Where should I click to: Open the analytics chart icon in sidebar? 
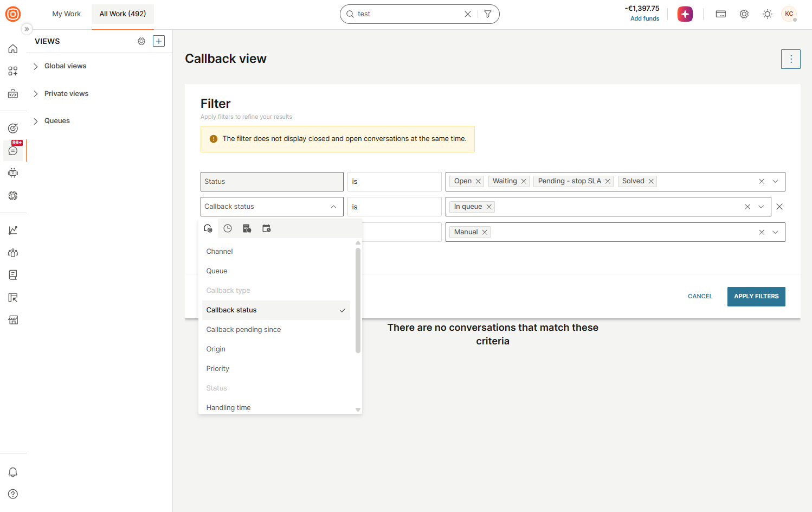click(x=13, y=231)
